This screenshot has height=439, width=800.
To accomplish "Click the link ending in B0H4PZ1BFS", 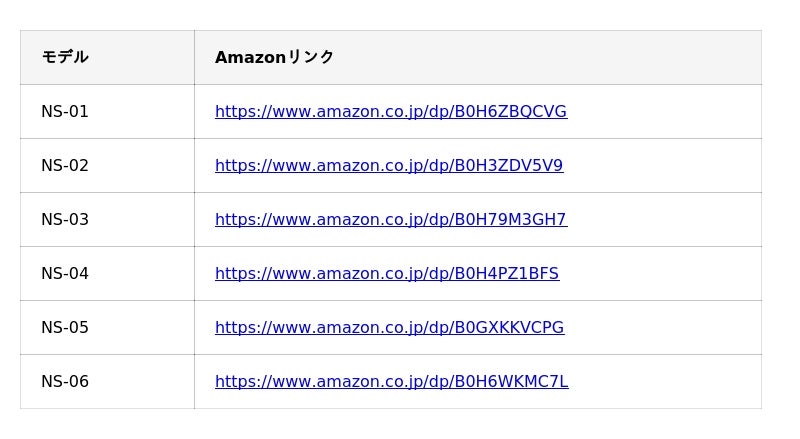I will pyautogui.click(x=387, y=274).
